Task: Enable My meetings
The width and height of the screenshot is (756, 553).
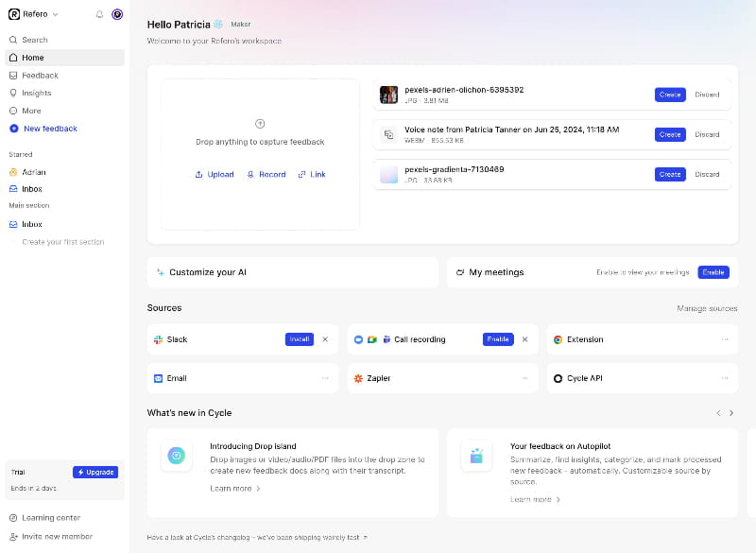Action: (x=713, y=272)
